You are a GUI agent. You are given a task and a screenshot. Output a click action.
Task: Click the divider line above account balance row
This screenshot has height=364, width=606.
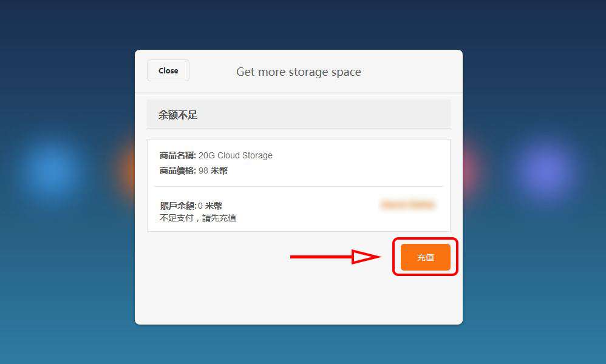[299, 186]
